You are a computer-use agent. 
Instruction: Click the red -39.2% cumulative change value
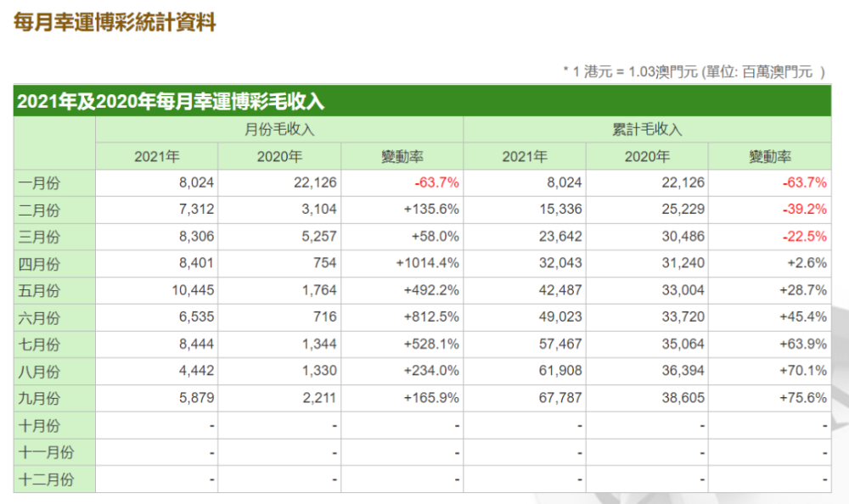point(806,210)
